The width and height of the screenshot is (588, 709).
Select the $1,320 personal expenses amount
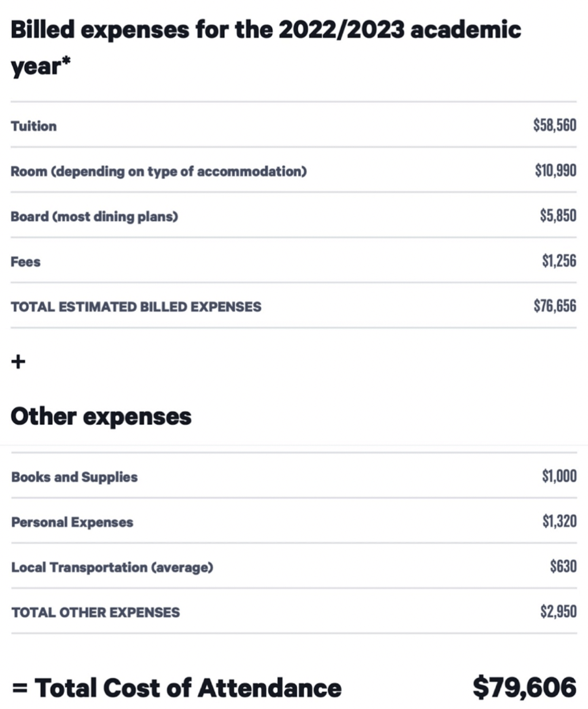point(560,521)
